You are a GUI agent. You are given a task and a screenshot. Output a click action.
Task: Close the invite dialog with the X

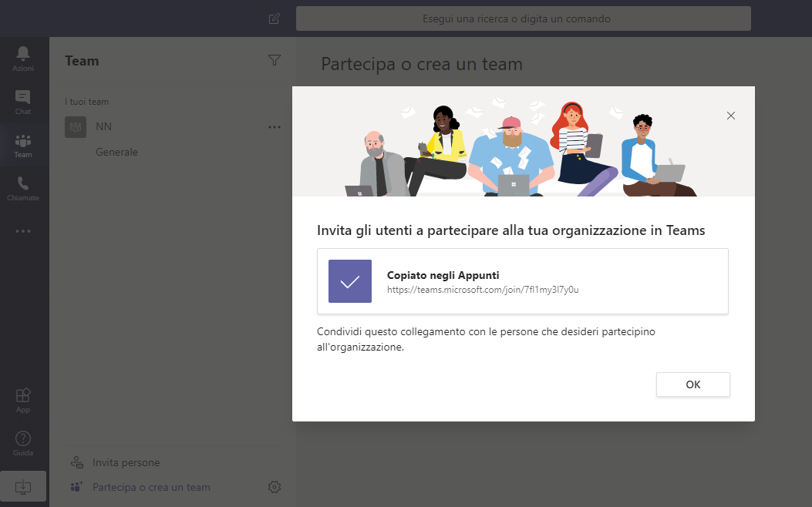click(x=731, y=116)
